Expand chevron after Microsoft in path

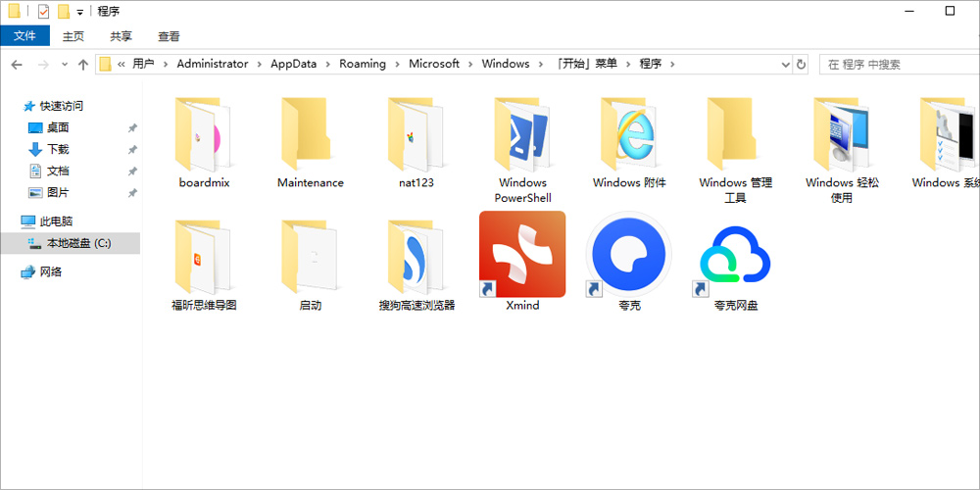pyautogui.click(x=470, y=65)
